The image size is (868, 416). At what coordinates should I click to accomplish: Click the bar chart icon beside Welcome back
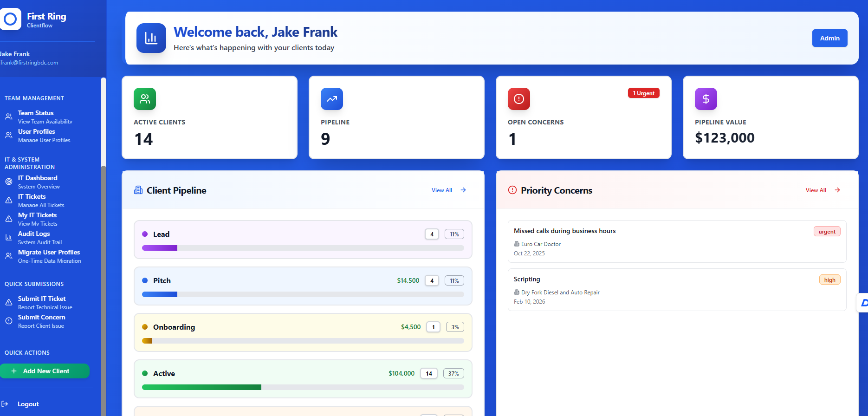pyautogui.click(x=151, y=38)
